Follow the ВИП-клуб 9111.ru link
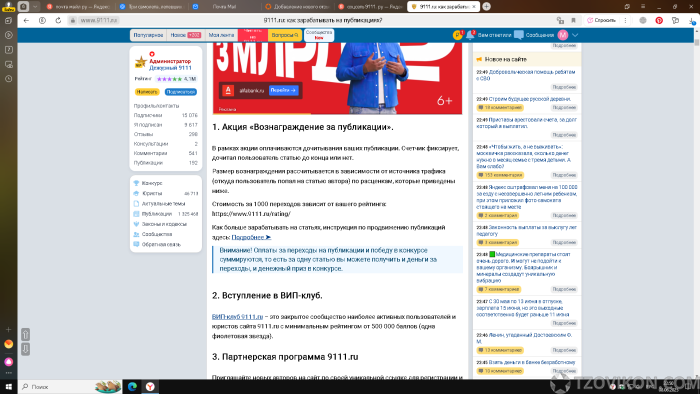 click(x=237, y=317)
